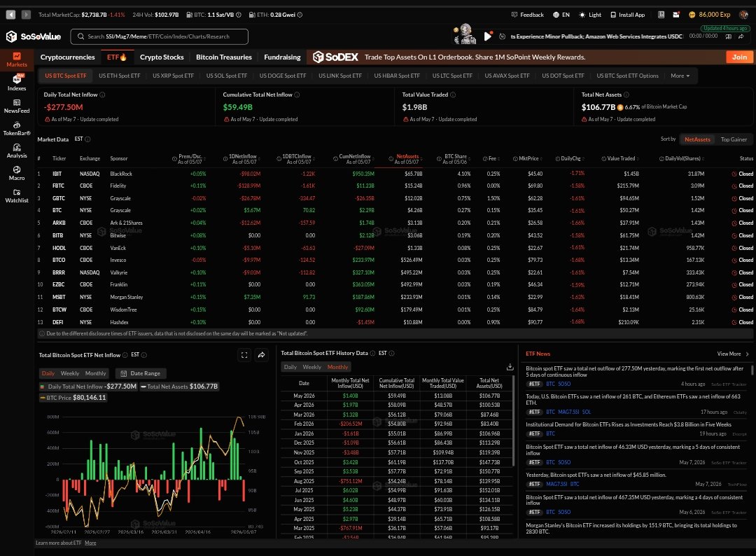
Task: Share the audio news item
Action: (x=741, y=36)
